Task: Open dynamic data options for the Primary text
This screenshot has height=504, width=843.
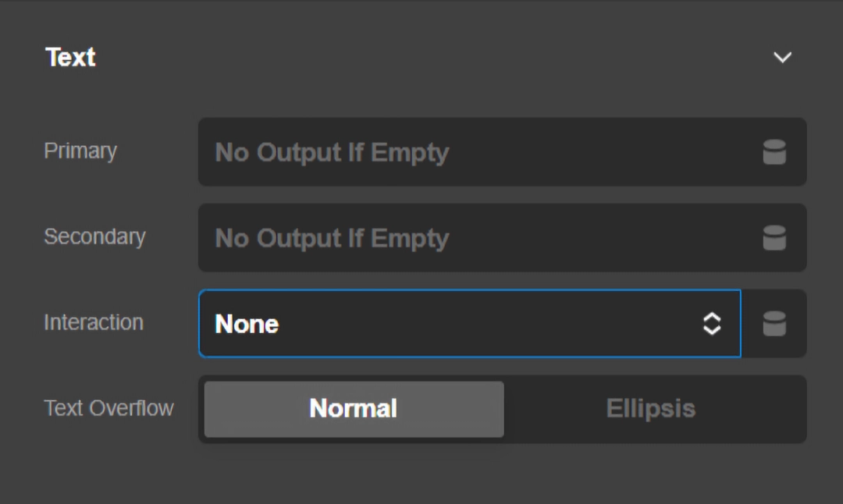Action: pos(774,152)
